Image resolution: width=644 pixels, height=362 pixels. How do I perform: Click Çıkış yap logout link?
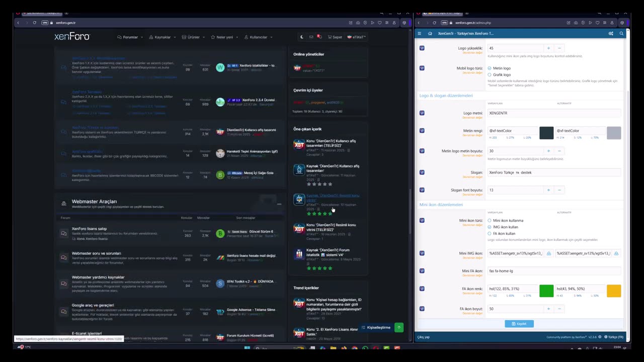coord(423,337)
